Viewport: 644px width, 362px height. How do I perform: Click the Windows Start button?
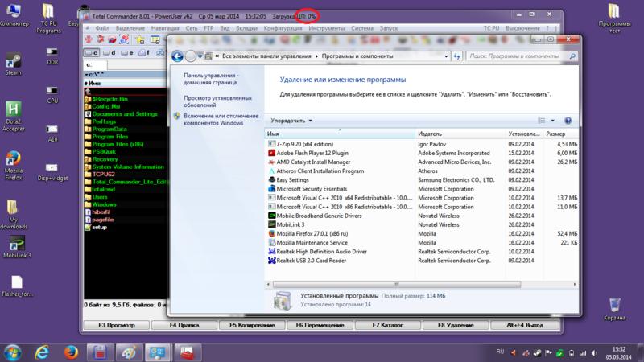tap(13, 352)
